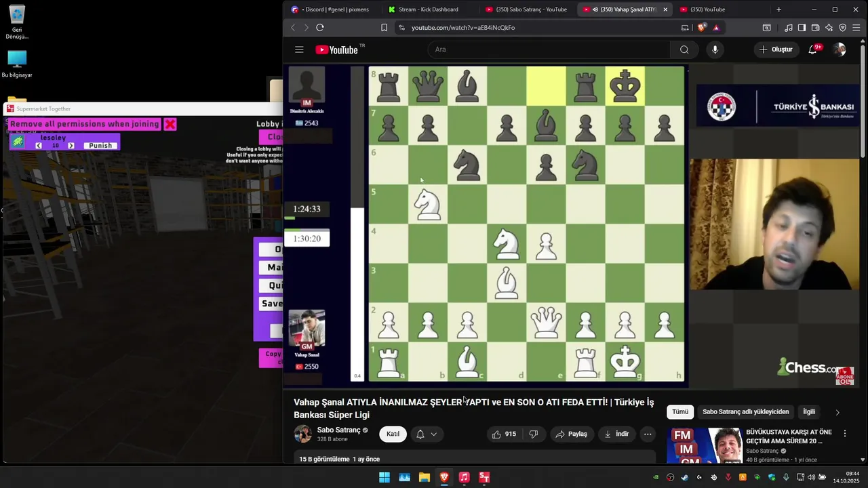The height and width of the screenshot is (488, 868).
Task: Reload the page in Brave
Action: 320,28
